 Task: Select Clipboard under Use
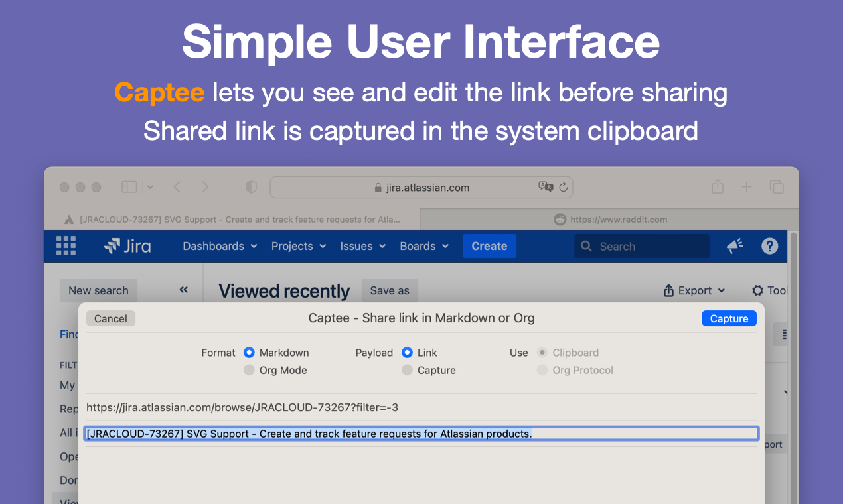point(542,353)
